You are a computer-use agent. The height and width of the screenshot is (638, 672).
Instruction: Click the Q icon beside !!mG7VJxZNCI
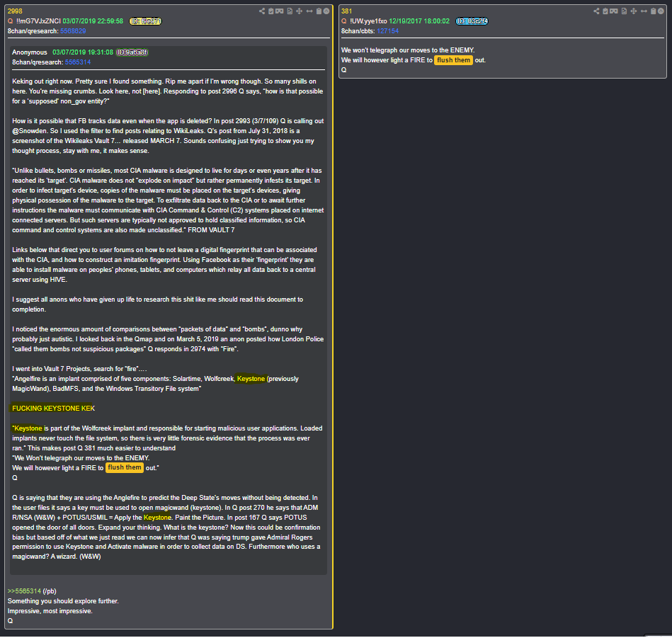pos(11,21)
